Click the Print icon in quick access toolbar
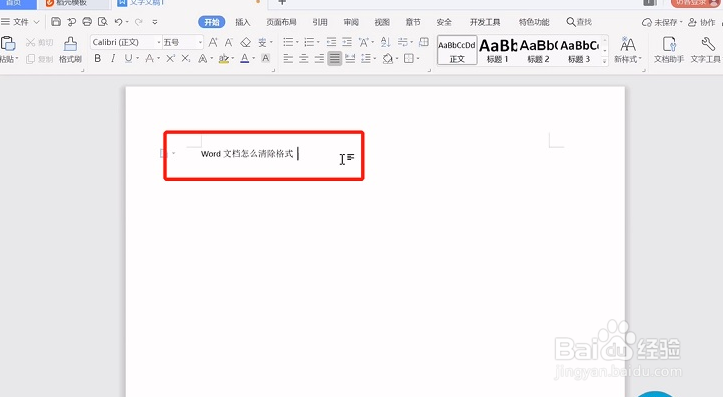Image resolution: width=723 pixels, height=397 pixels. [87, 22]
